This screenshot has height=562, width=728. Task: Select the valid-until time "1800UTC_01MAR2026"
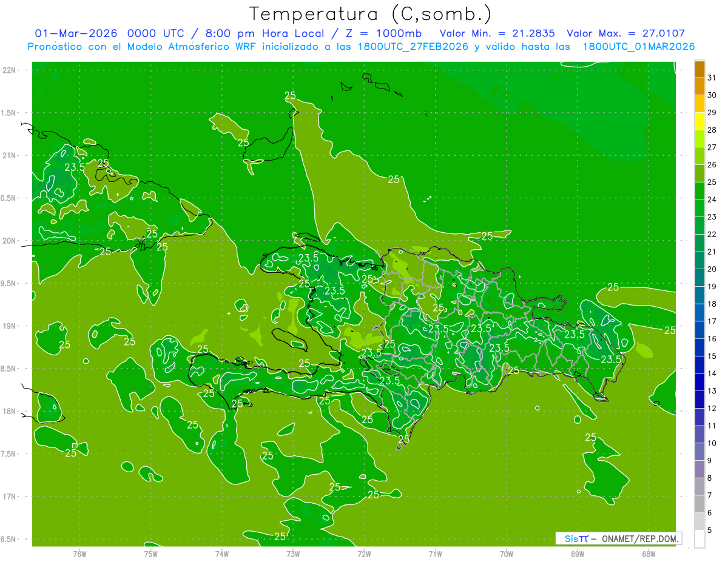point(638,47)
